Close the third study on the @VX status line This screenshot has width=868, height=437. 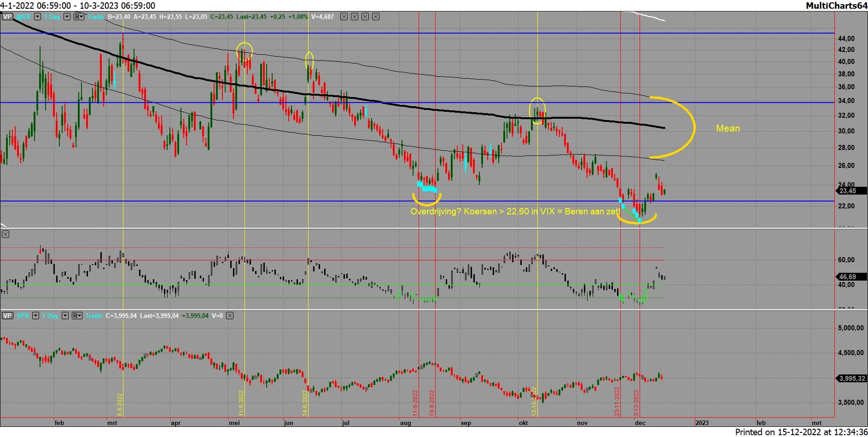pyautogui.click(x=365, y=17)
